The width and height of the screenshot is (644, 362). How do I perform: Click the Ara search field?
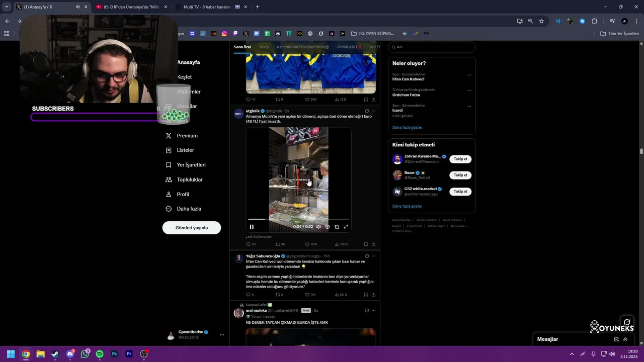(432, 47)
